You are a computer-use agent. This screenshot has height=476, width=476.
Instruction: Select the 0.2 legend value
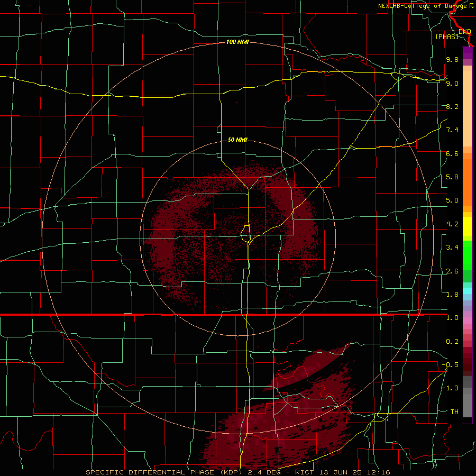point(452,342)
